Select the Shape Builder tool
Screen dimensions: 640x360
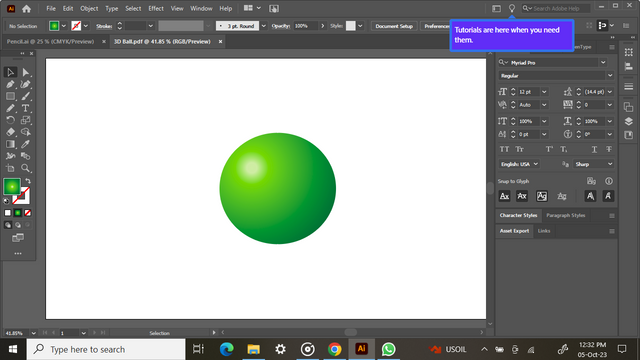[x=25, y=132]
